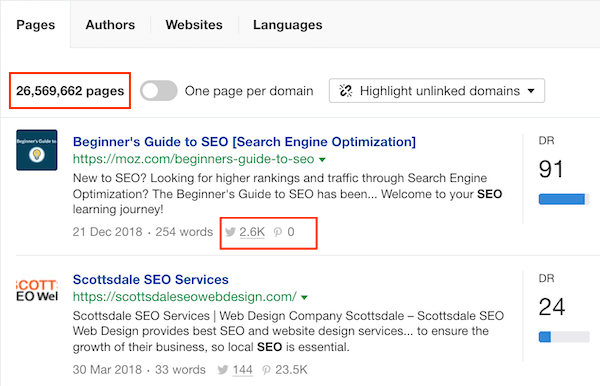The image size is (600, 386).
Task: Expand the arrow next to scottsdaleseowebdesign.com URL
Action: 304,297
